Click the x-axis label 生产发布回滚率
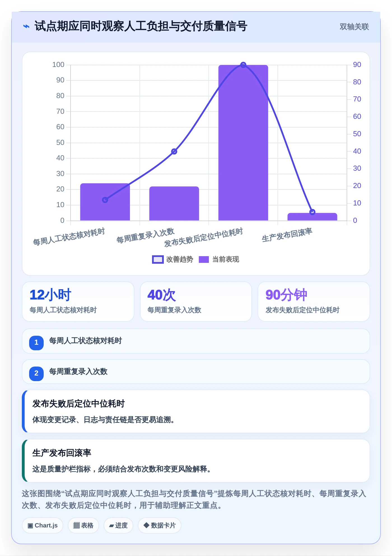 pyautogui.click(x=287, y=235)
